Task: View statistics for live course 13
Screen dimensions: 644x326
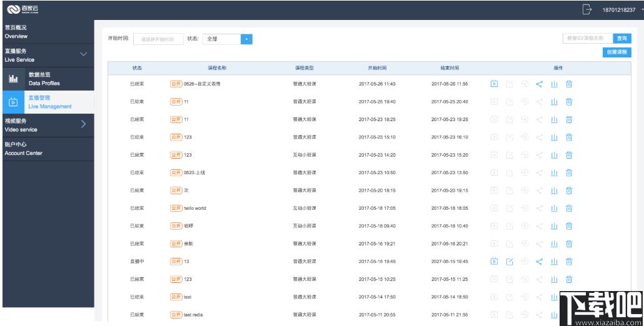Action: click(554, 262)
